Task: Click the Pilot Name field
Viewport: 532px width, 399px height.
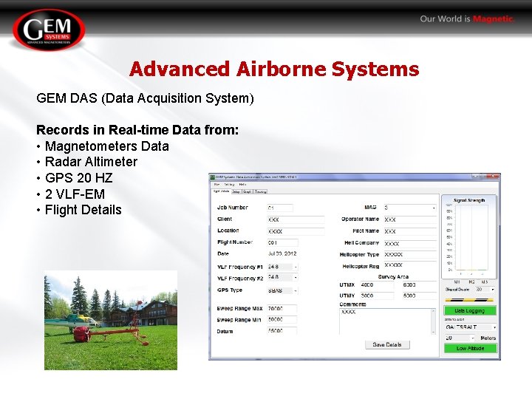Action: tap(410, 231)
